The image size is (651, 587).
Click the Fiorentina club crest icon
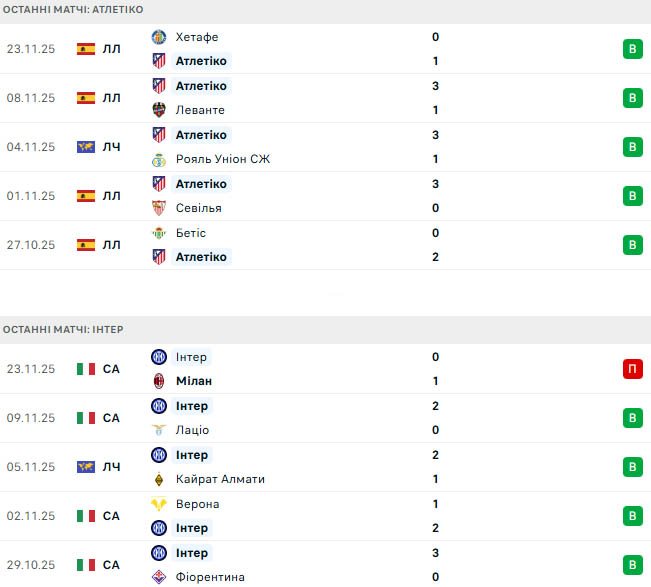[158, 577]
